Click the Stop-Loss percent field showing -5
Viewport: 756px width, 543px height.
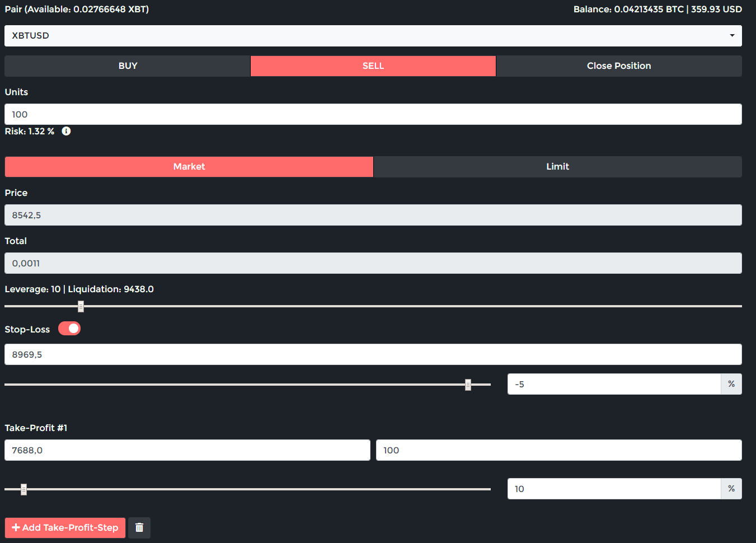point(614,384)
